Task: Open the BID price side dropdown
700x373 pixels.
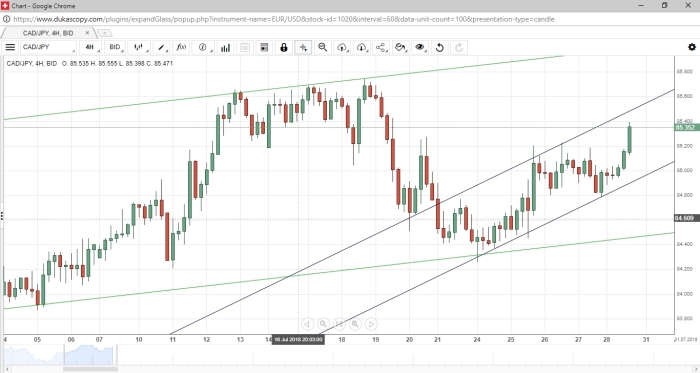Action: click(x=116, y=47)
